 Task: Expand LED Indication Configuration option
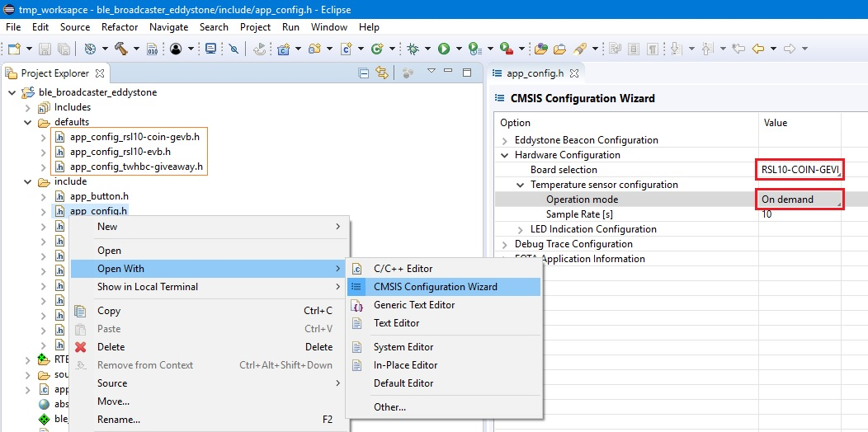click(520, 229)
